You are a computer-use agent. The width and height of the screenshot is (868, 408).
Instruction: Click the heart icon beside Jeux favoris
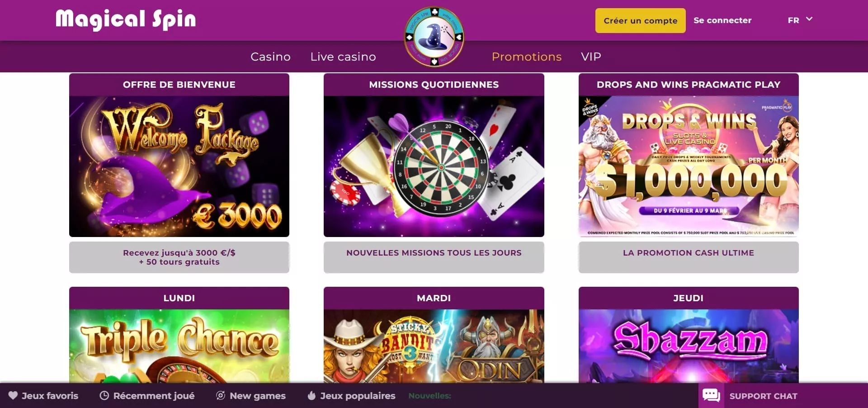13,396
